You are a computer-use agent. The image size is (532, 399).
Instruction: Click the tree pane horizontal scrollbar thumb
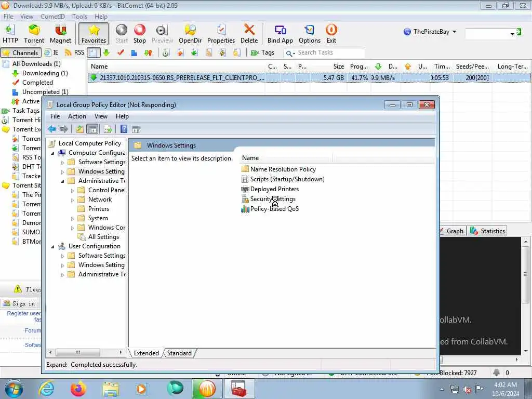[78, 353]
